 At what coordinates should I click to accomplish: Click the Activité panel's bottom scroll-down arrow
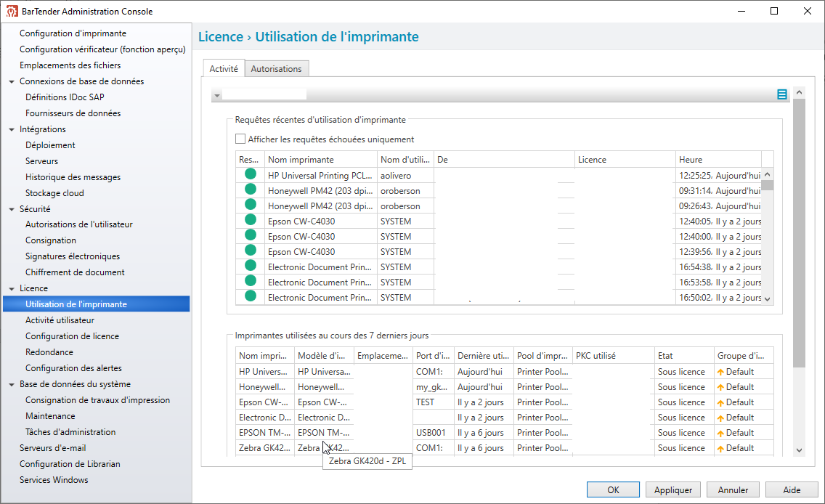[799, 450]
